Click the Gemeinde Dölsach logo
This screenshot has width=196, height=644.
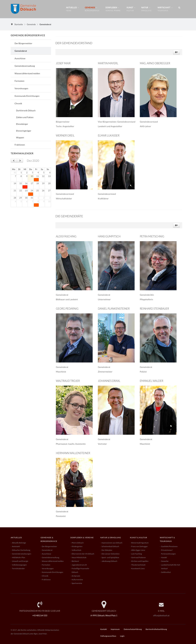point(23,9)
